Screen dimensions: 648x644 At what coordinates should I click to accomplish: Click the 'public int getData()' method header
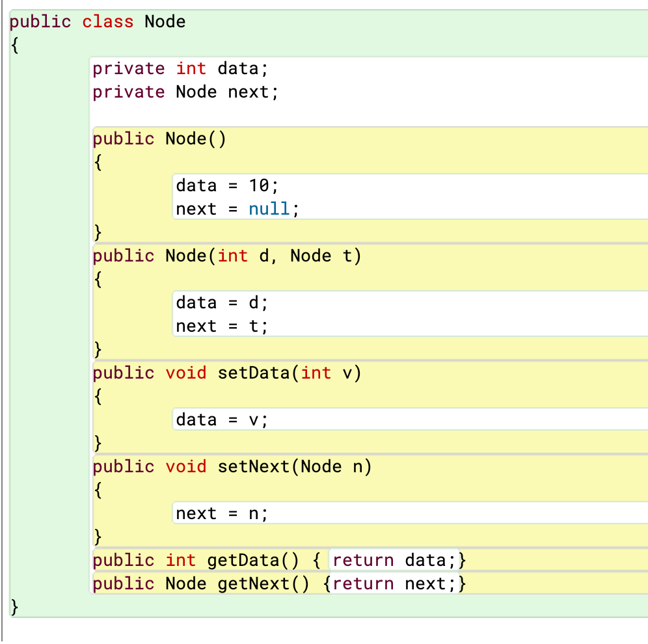click(195, 561)
